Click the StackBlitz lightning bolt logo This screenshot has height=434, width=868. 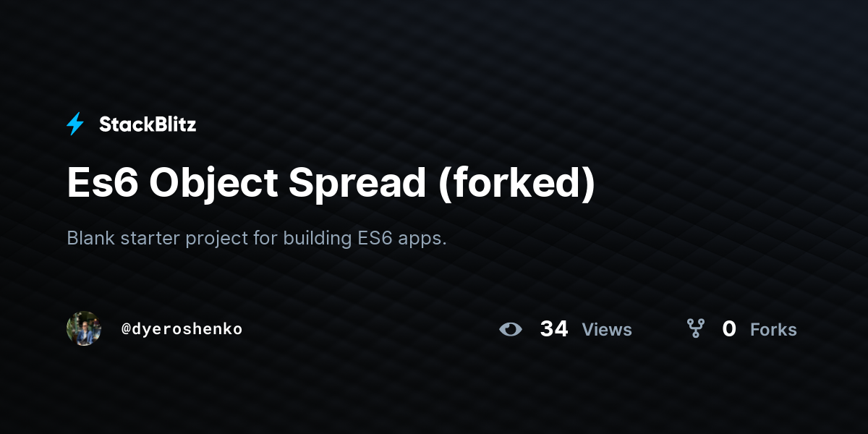click(x=75, y=124)
